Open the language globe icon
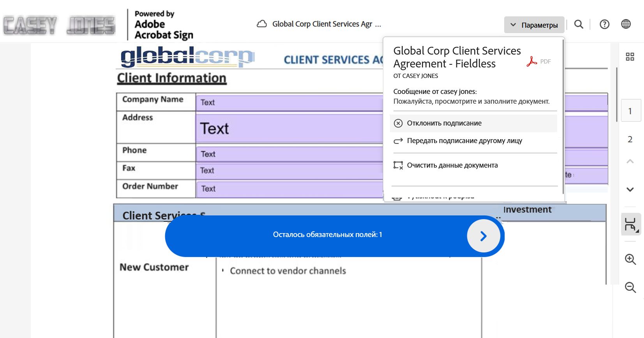The height and width of the screenshot is (338, 644). pos(626,24)
